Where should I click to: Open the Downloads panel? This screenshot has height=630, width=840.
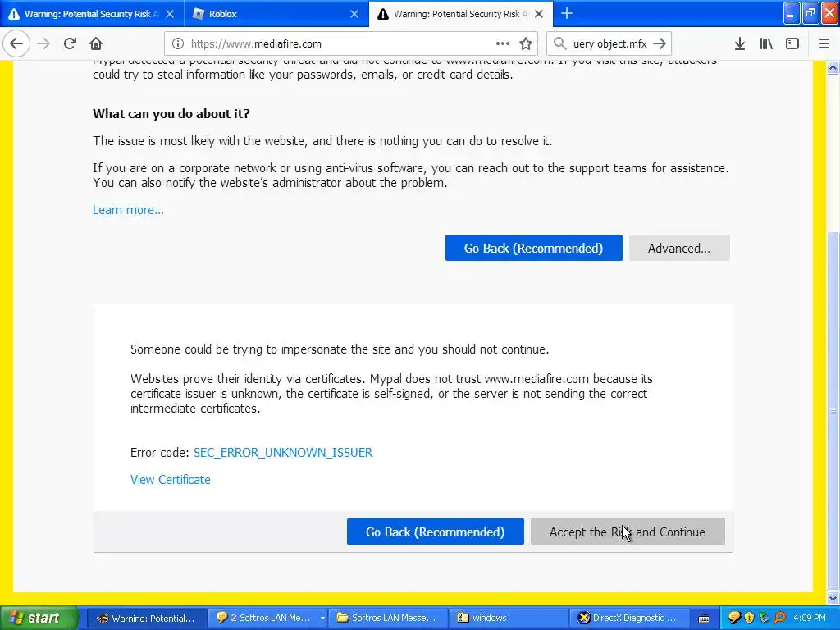[740, 44]
